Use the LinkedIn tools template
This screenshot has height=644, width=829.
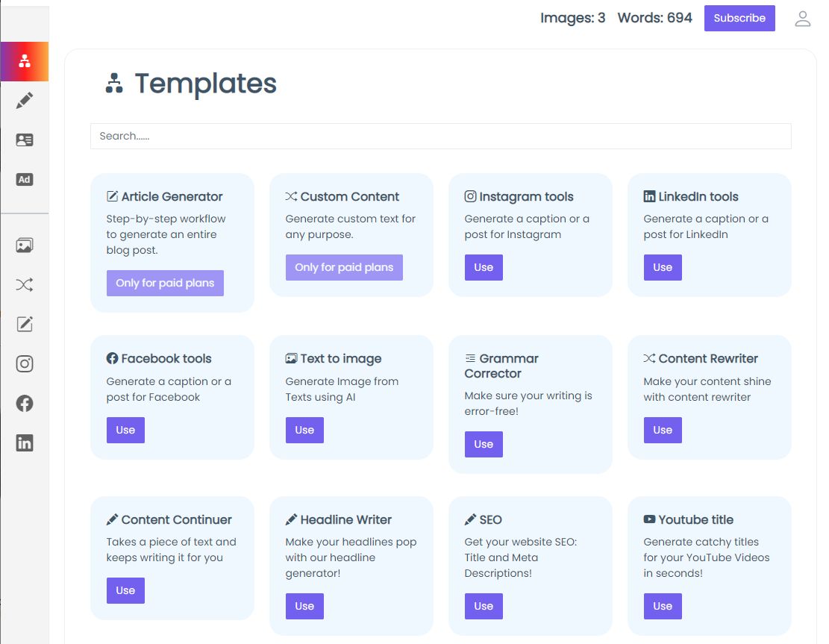point(663,268)
